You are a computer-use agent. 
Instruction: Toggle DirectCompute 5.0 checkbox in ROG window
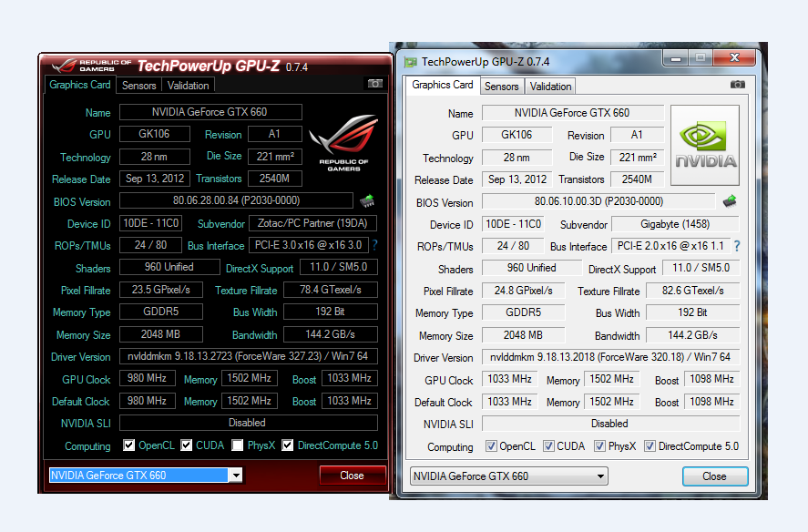tap(288, 445)
